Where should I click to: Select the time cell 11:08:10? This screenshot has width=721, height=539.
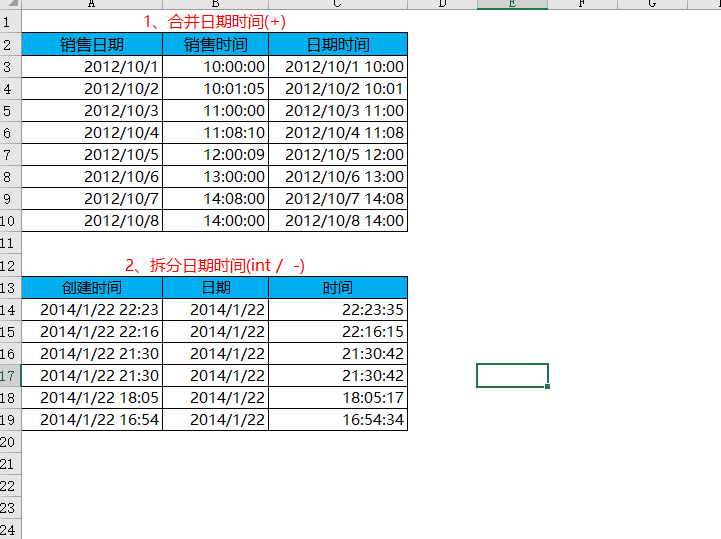coord(215,133)
